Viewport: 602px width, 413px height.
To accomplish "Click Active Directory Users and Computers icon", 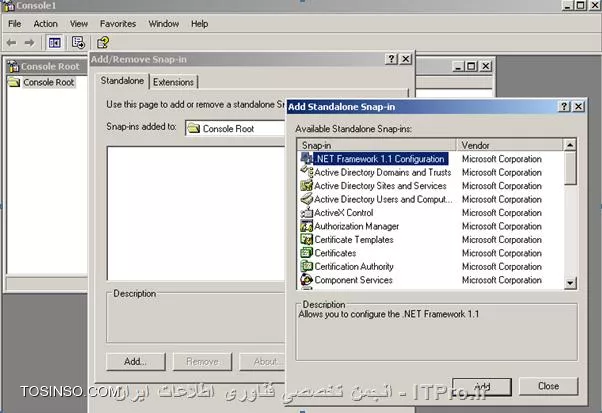I will 306,199.
